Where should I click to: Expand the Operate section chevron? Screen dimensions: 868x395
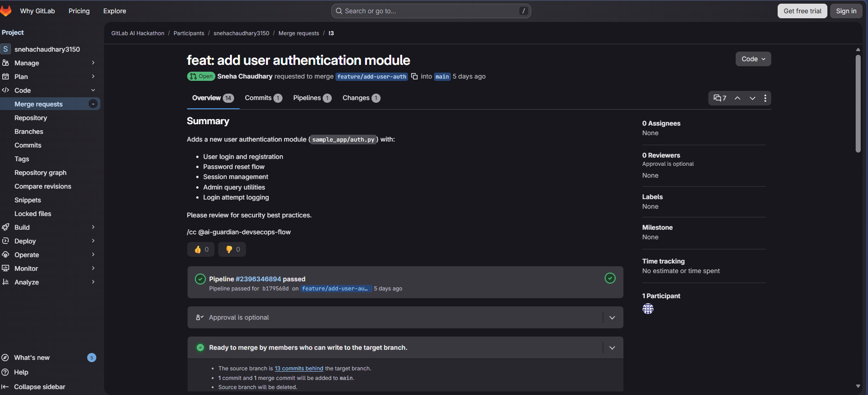93,254
